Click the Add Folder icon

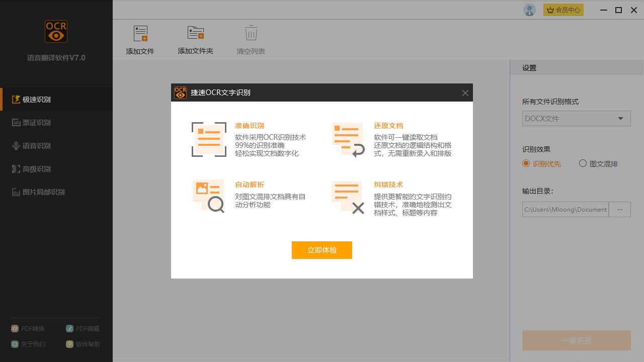click(x=195, y=33)
